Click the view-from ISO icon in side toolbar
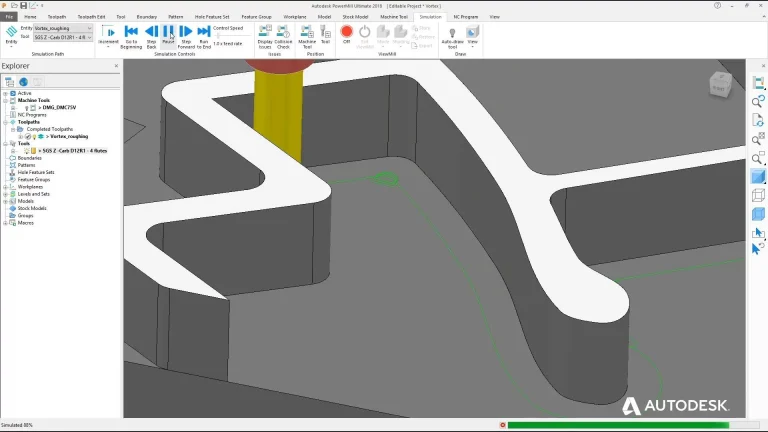The width and height of the screenshot is (768, 432). [758, 83]
